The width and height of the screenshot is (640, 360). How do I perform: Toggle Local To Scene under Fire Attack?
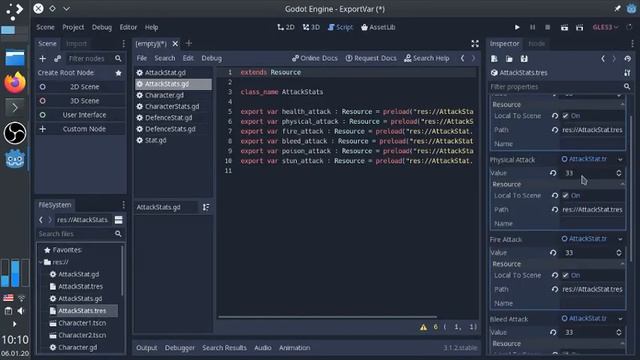[565, 275]
